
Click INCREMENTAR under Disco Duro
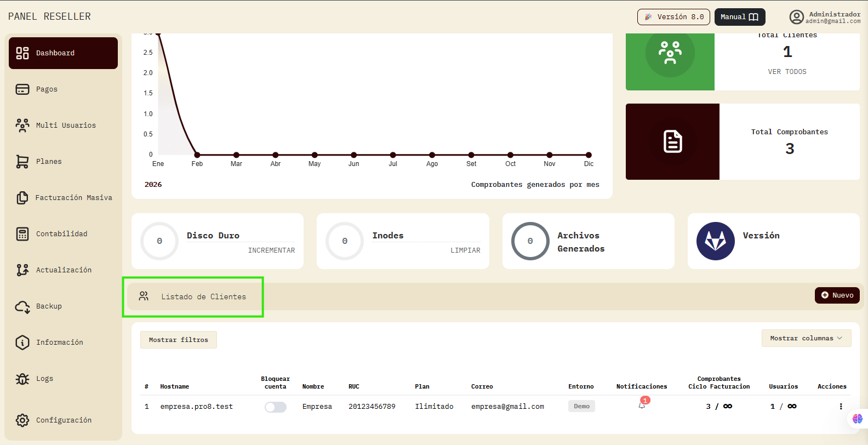click(x=271, y=250)
